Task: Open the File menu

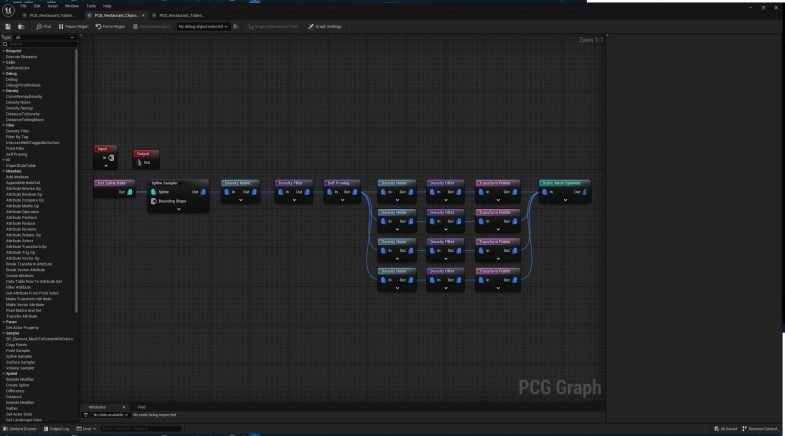Action: [x=23, y=6]
